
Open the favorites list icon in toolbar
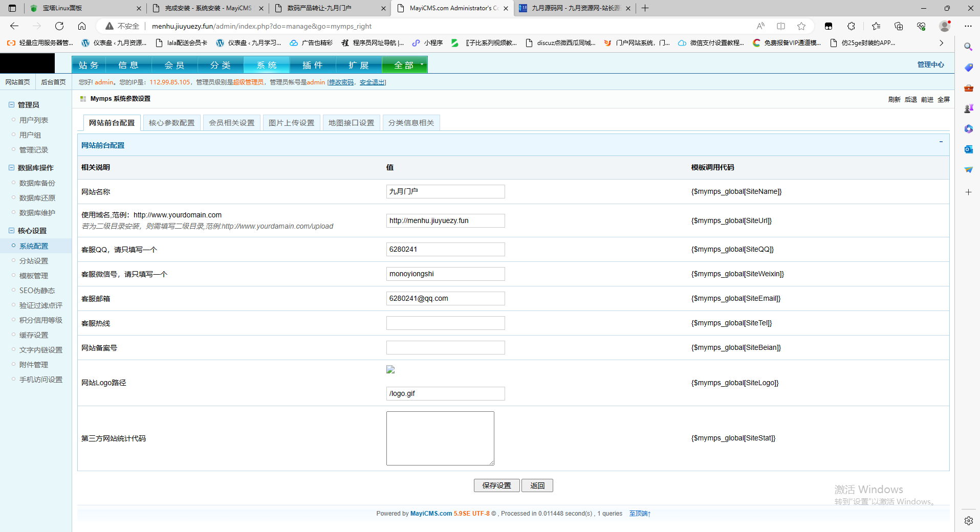[876, 26]
